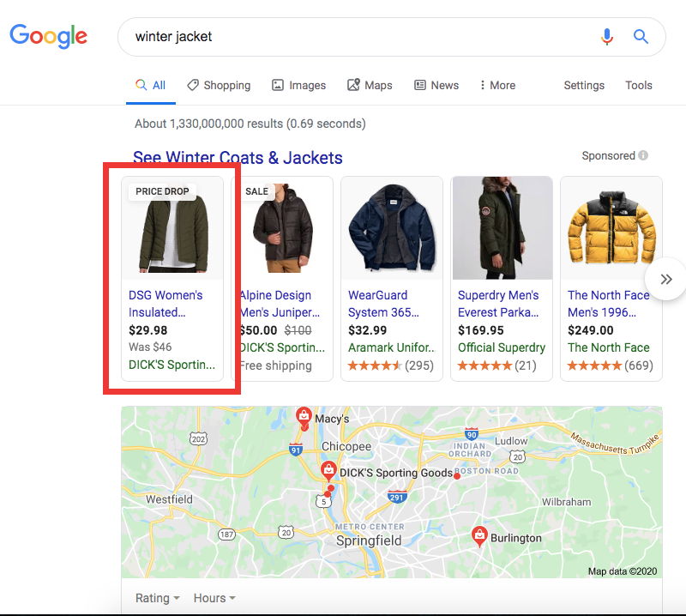Click the next products carousel arrow
Viewport: 686px width, 616px height.
pyautogui.click(x=666, y=279)
